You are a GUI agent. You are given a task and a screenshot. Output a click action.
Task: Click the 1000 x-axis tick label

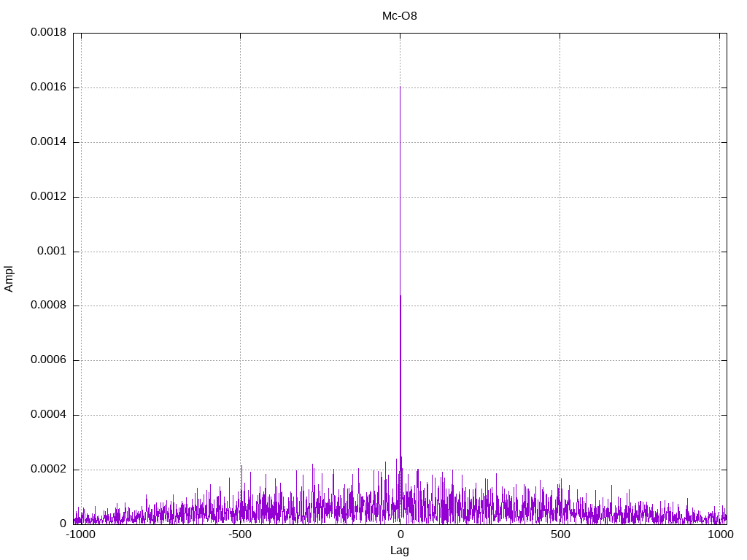point(719,535)
